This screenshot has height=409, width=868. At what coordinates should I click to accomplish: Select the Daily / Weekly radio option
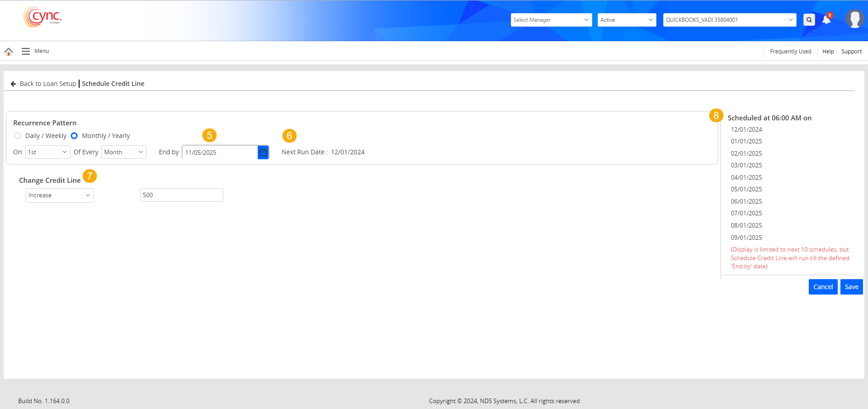click(18, 136)
